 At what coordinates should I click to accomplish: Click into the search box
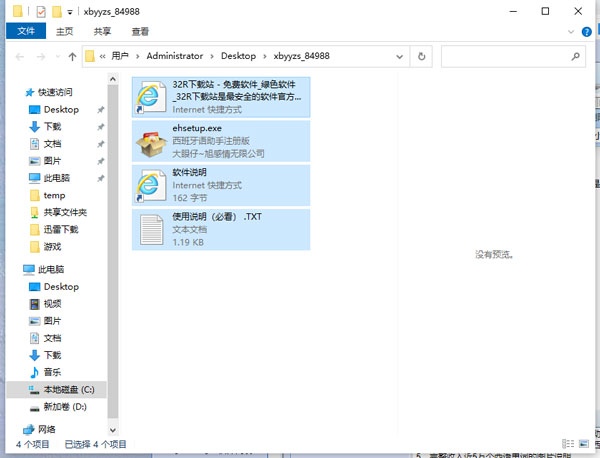point(513,57)
